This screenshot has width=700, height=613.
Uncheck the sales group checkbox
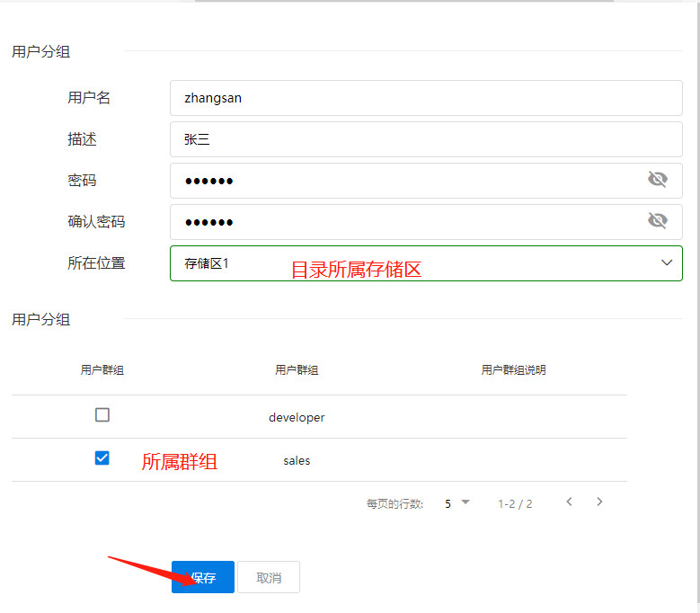(102, 458)
